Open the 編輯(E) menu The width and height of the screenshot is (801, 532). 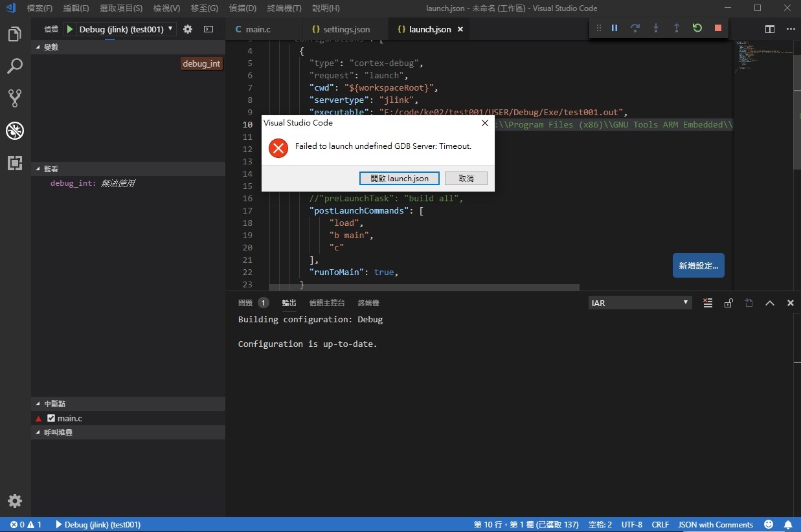(x=76, y=8)
